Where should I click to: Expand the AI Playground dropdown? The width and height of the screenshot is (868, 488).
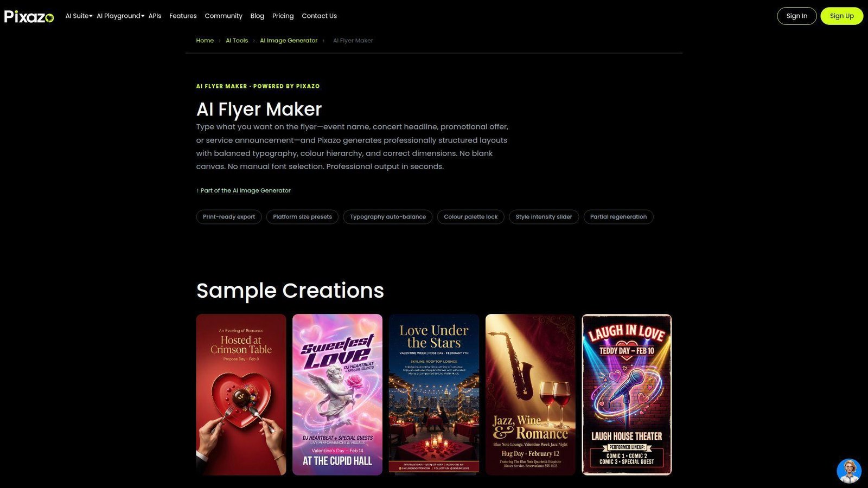[120, 16]
